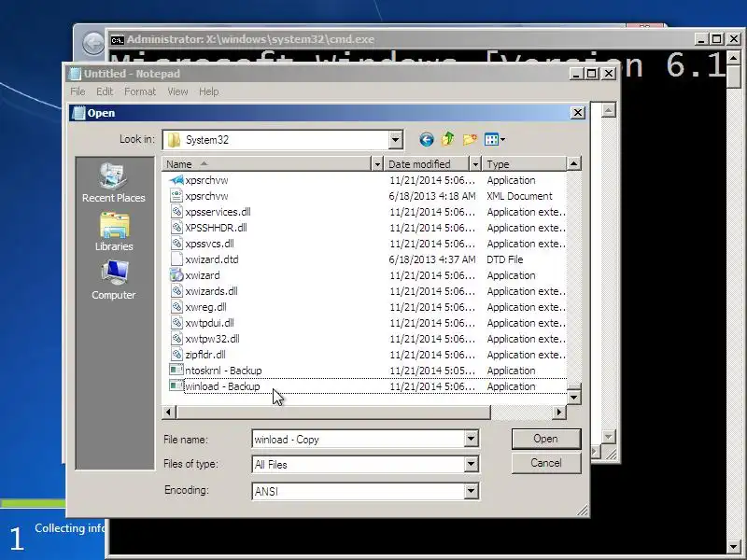Viewport: 747px width, 560px height.
Task: Open Notepad View menu
Action: coord(177,91)
